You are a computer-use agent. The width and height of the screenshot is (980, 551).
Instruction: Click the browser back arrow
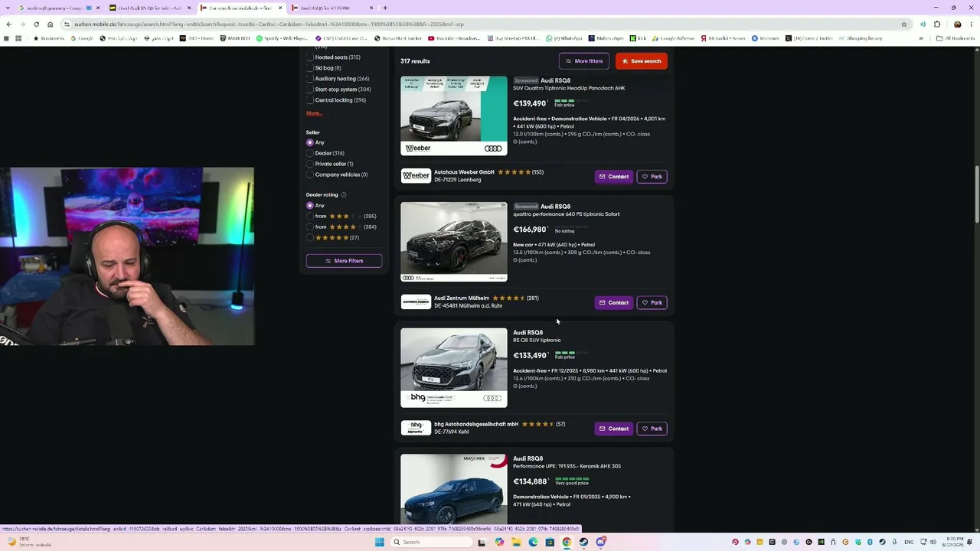(8, 24)
